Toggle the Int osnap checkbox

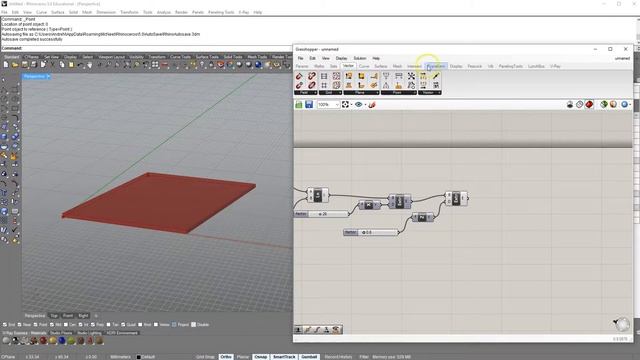80,324
